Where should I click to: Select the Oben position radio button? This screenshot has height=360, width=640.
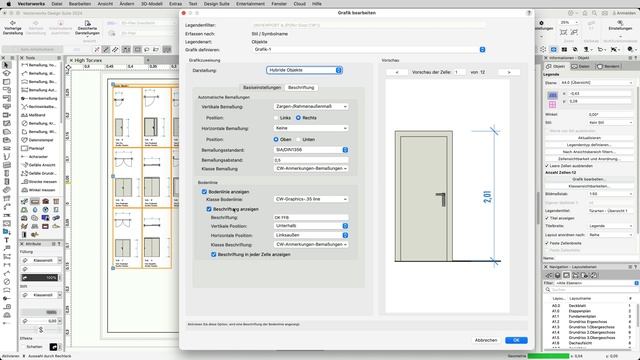(276, 140)
